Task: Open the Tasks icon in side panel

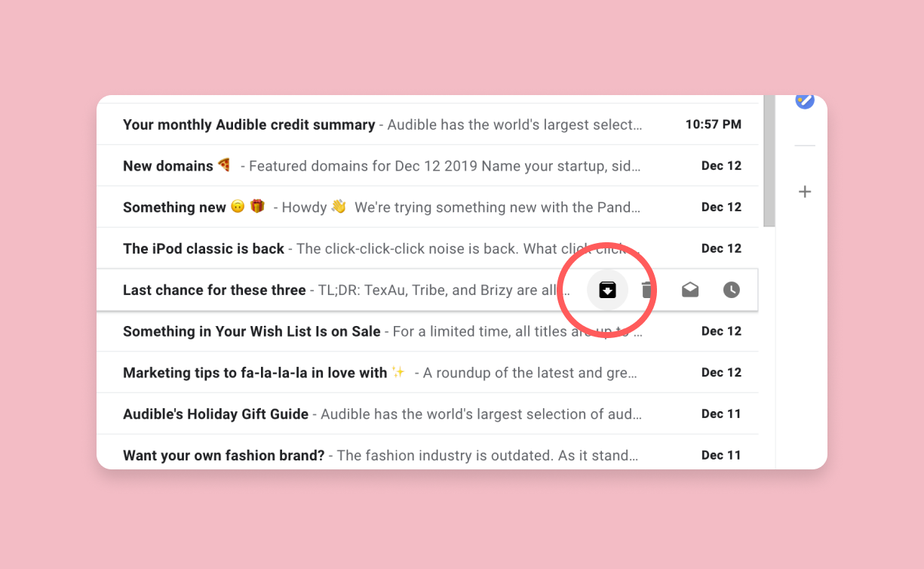Action: [x=805, y=100]
